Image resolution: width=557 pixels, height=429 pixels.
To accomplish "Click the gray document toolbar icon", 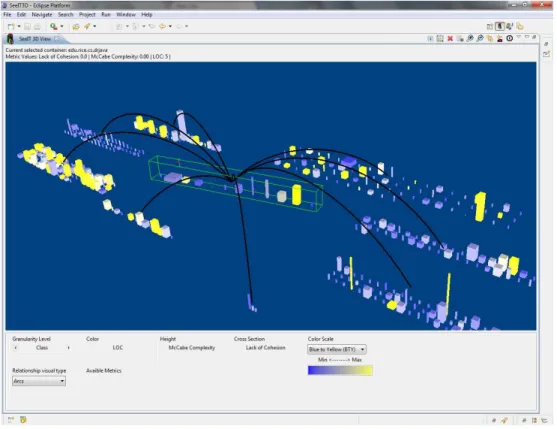I will 460,38.
